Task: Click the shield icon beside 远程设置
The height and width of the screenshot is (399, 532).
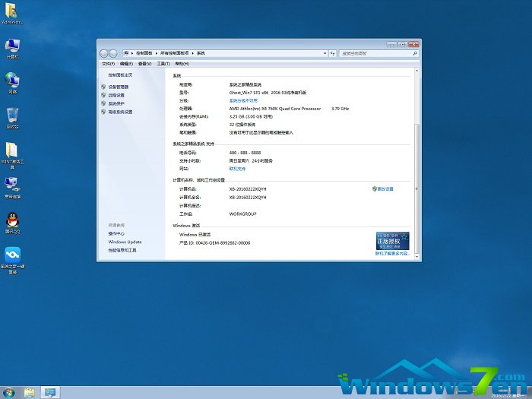Action: tap(103, 95)
